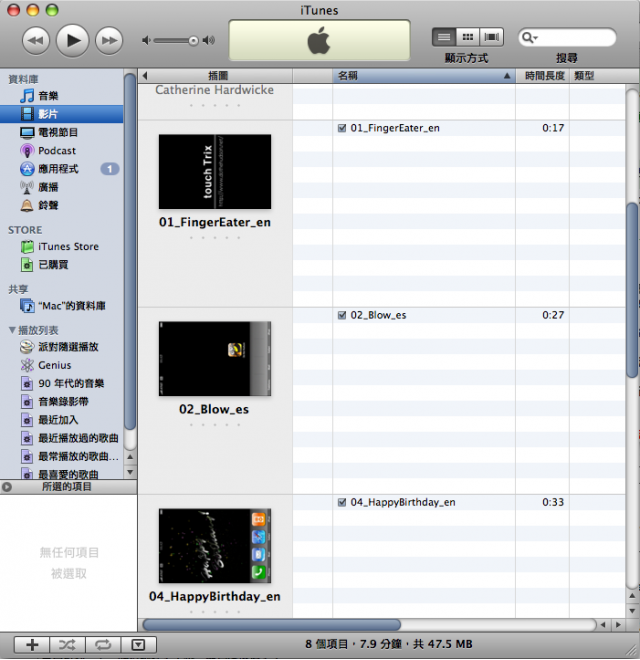
Task: Click the 插圖 artwork column header
Action: (x=218, y=76)
